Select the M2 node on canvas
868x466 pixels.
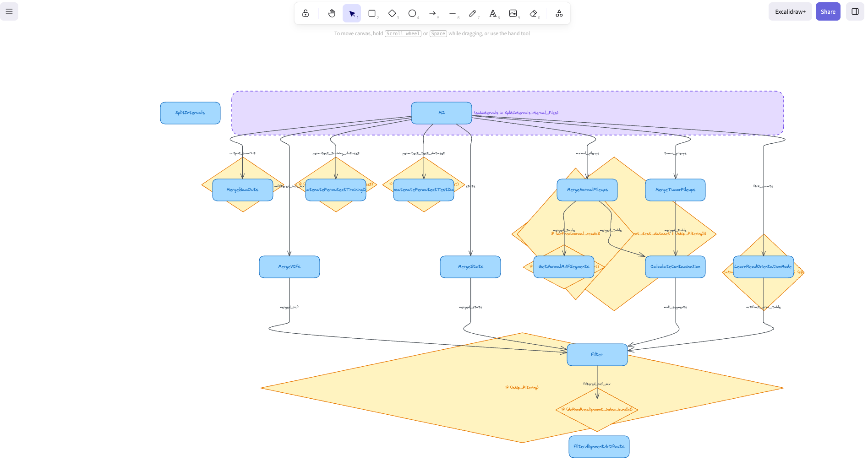tap(441, 112)
